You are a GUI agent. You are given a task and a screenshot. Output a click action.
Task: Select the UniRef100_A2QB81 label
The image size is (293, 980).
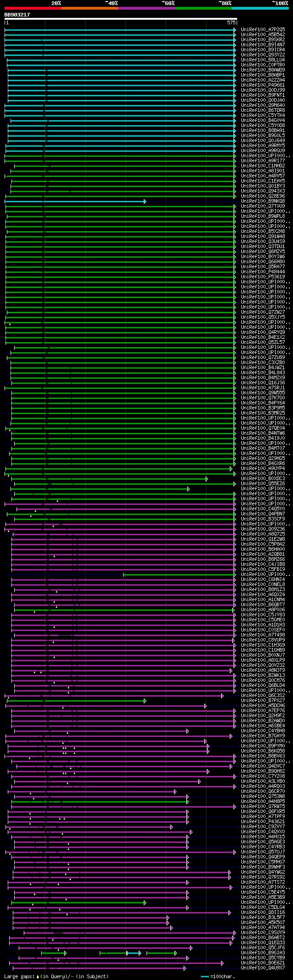coord(263,554)
